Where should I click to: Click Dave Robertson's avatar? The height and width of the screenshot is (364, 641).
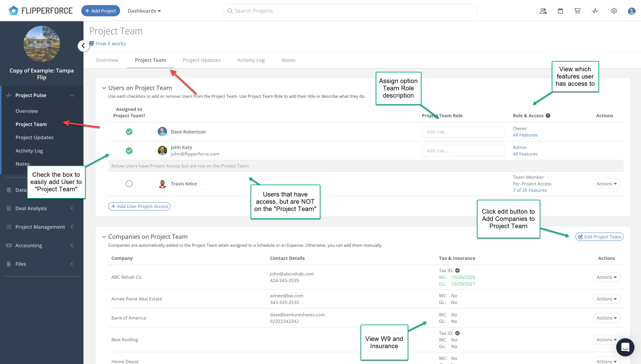pyautogui.click(x=162, y=131)
